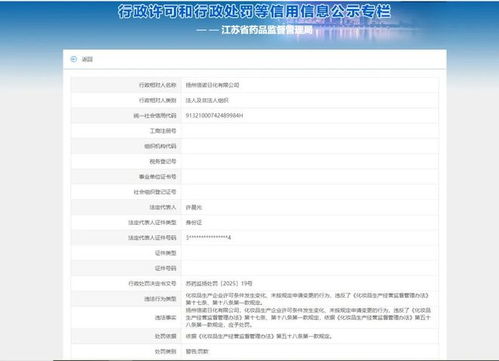Select the 违法事实 label

[x=165, y=318]
